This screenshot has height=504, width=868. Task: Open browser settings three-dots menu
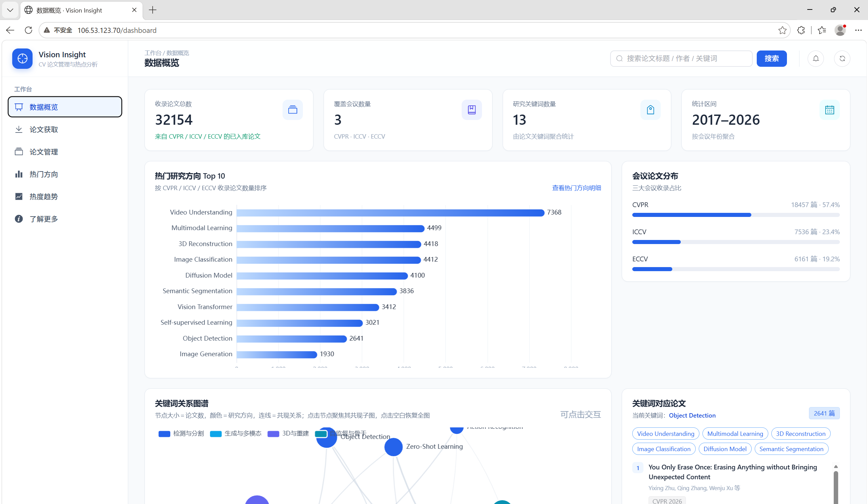[859, 30]
